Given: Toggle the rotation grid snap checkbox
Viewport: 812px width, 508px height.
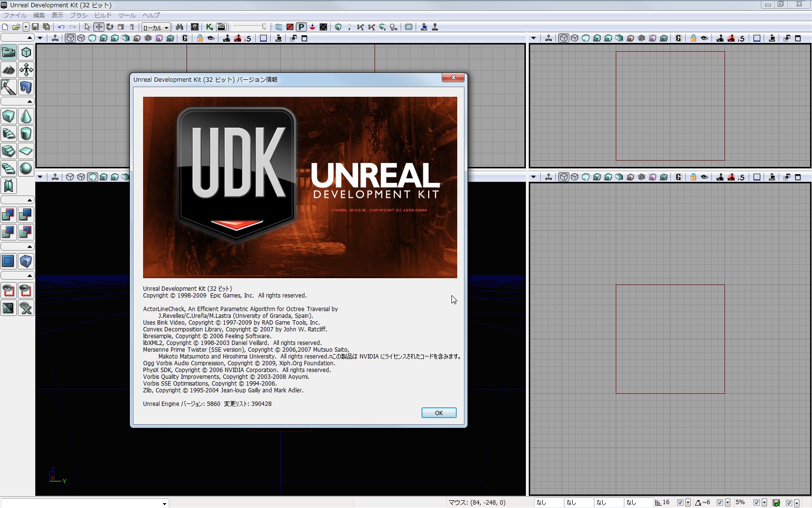Looking at the screenshot, I should (720, 503).
